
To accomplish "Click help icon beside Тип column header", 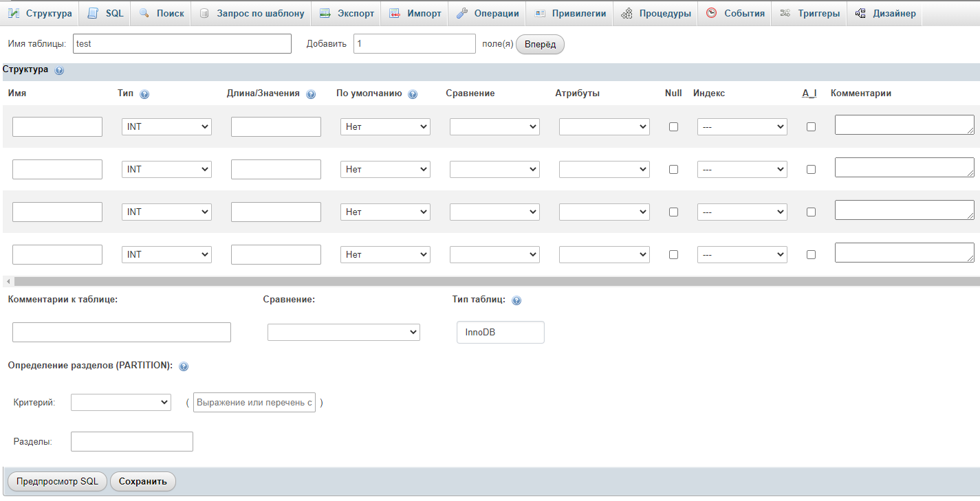I will click(x=144, y=94).
